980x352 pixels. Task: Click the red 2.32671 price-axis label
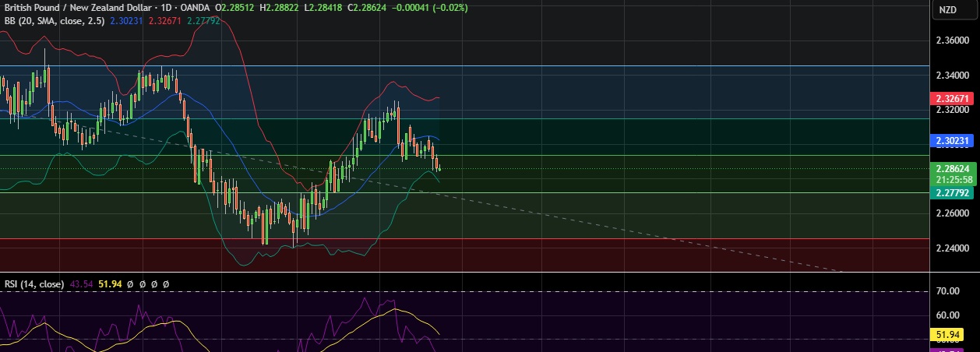pos(952,100)
